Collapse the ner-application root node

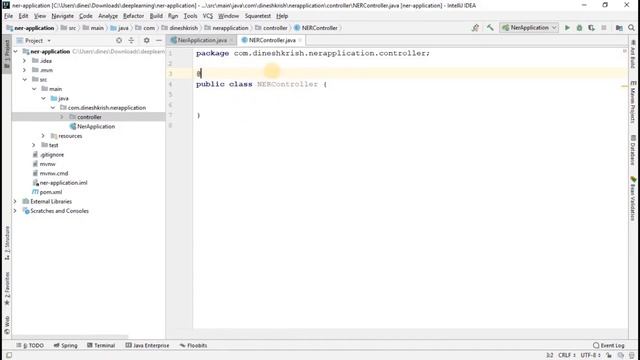pyautogui.click(x=16, y=51)
